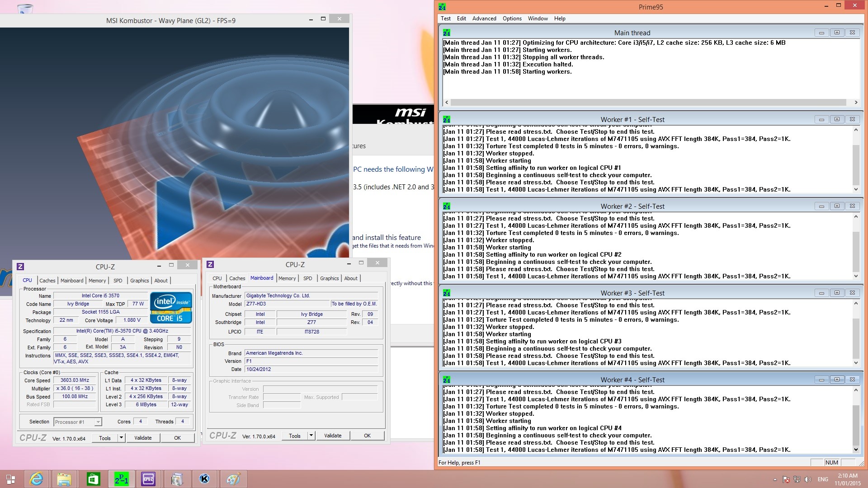Open the Processor #1 selection dropdown
This screenshot has width=868, height=488.
pos(78,422)
